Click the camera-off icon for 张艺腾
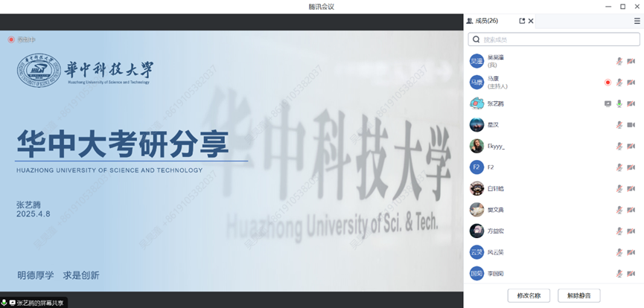Image resolution: width=644 pixels, height=308 pixels. (x=631, y=104)
